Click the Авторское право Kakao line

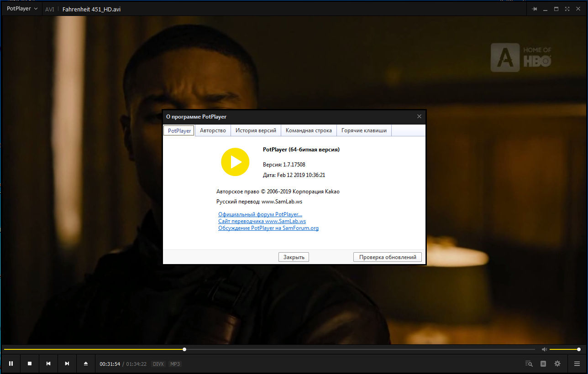point(278,192)
